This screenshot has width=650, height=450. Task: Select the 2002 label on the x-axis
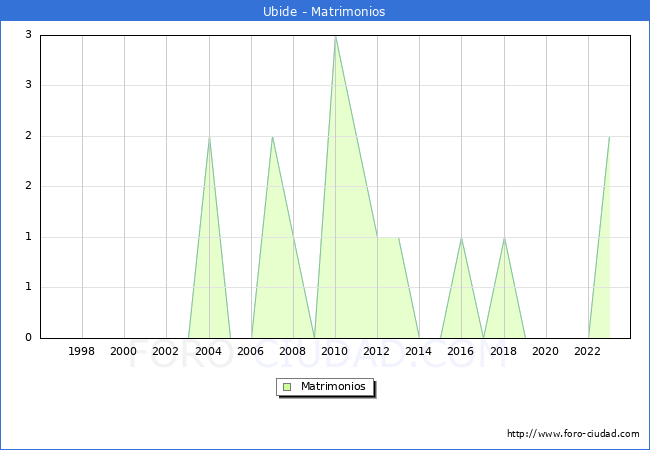pos(166,351)
